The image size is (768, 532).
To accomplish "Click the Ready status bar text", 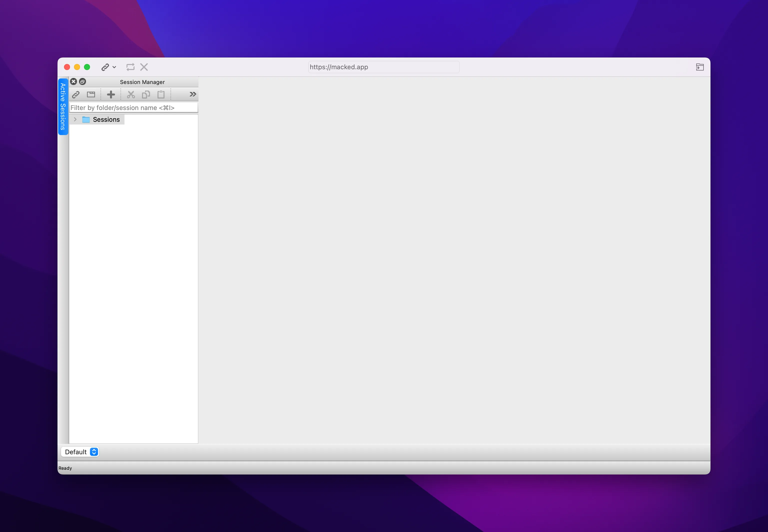I will [x=65, y=468].
